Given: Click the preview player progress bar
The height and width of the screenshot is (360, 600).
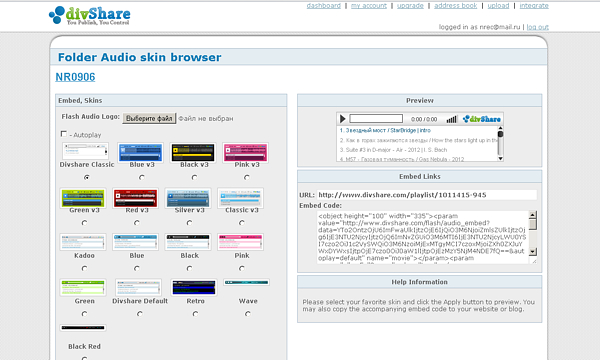Looking at the screenshot, I should [376, 119].
